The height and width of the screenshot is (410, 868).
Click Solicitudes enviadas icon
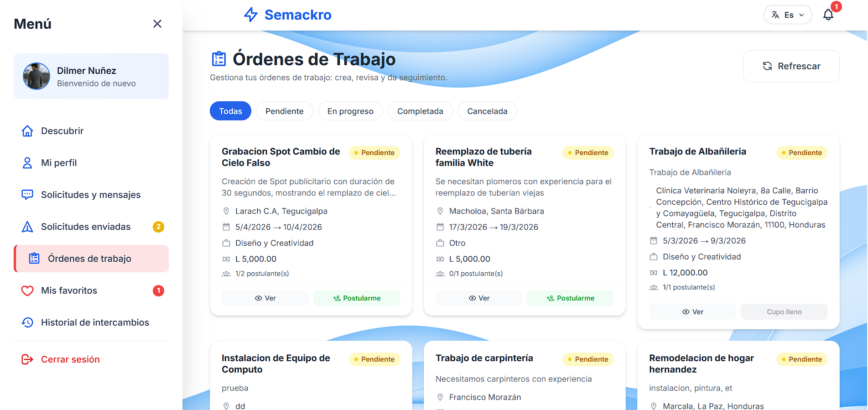coord(27,227)
